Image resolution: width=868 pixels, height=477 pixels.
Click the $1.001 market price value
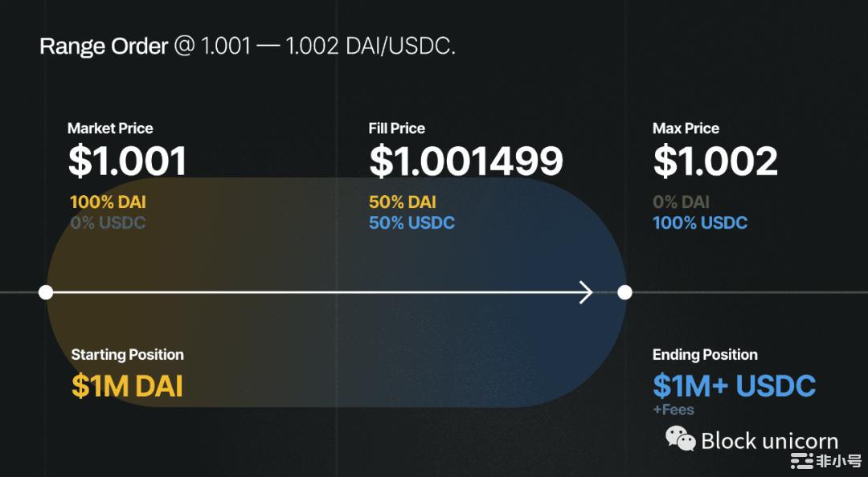[x=127, y=161]
